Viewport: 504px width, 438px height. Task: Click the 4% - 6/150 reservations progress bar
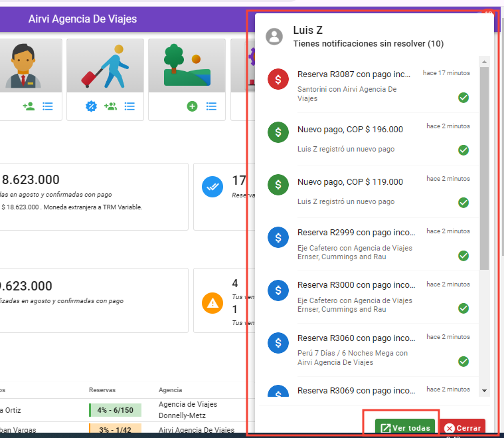(x=115, y=410)
